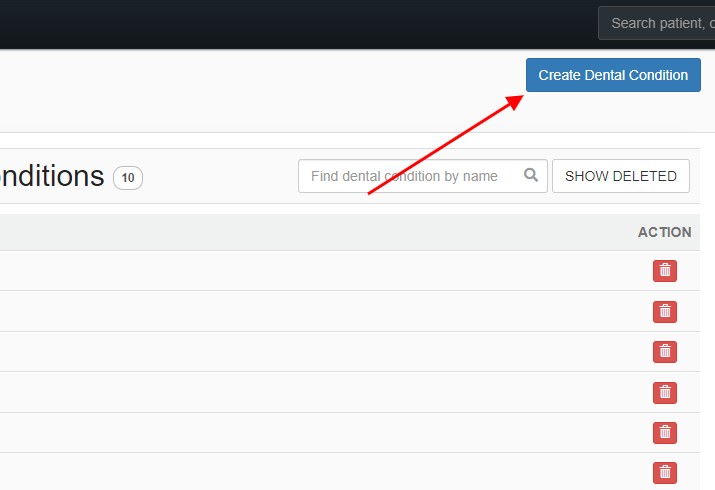Delete the fourth row with trash icon
Screen dimensions: 715x490
pyautogui.click(x=665, y=392)
